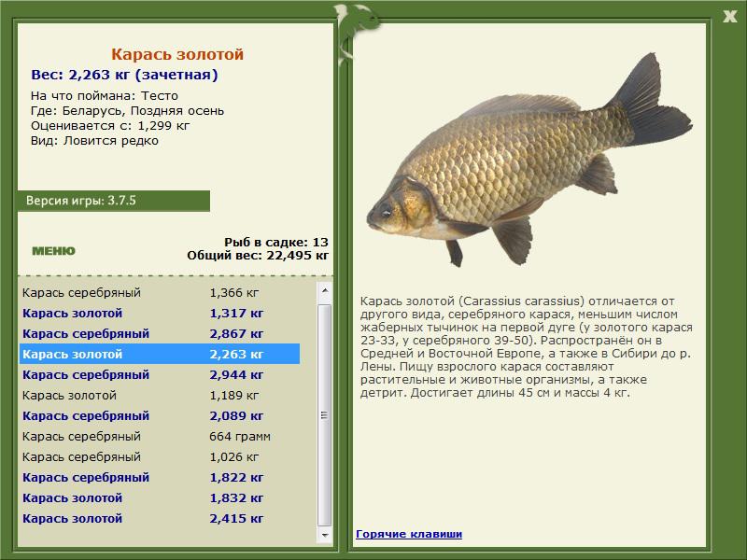The width and height of the screenshot is (747, 560).
Task: Click the scroll down arrow of fish list
Action: pyautogui.click(x=324, y=535)
